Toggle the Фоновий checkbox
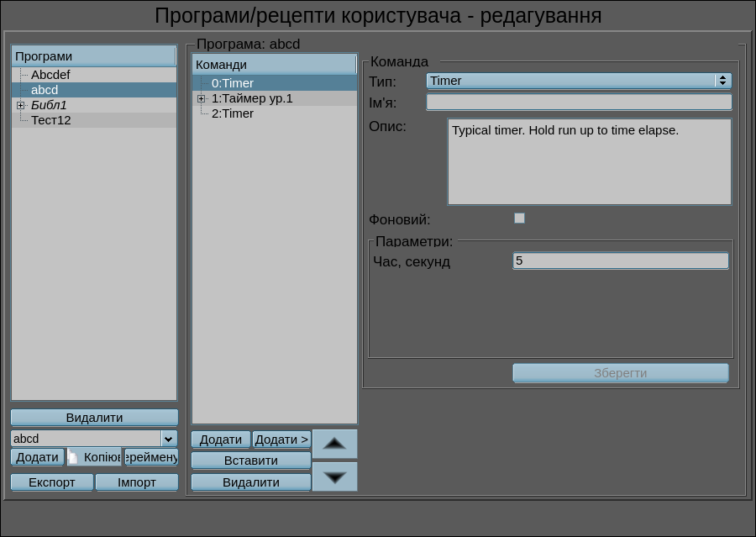756x537 pixels. click(519, 218)
